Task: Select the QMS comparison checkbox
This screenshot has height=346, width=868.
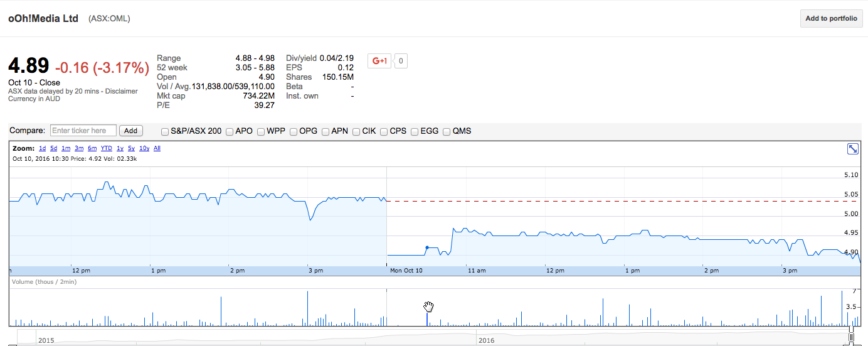Action: pos(447,132)
